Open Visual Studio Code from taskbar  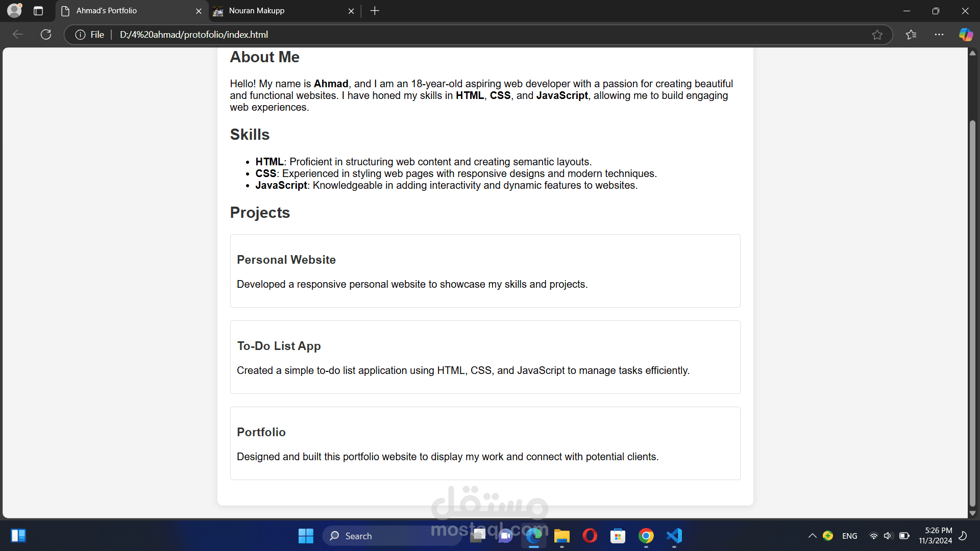[674, 536]
